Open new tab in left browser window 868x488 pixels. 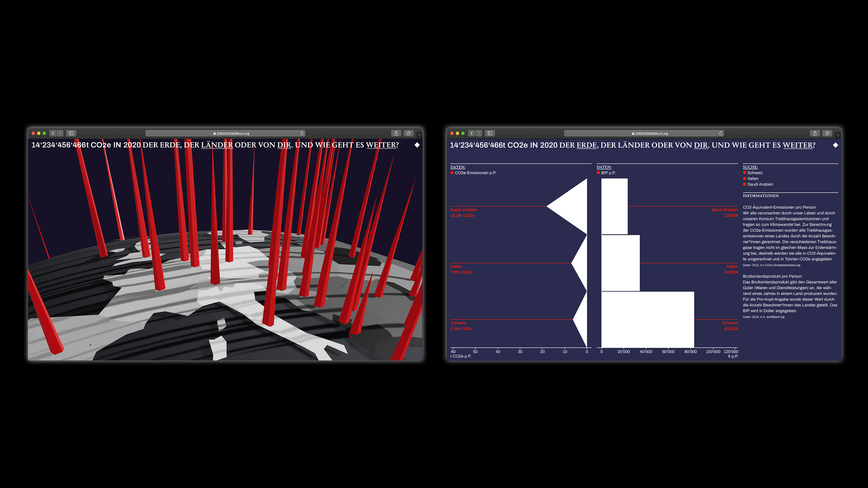click(419, 135)
